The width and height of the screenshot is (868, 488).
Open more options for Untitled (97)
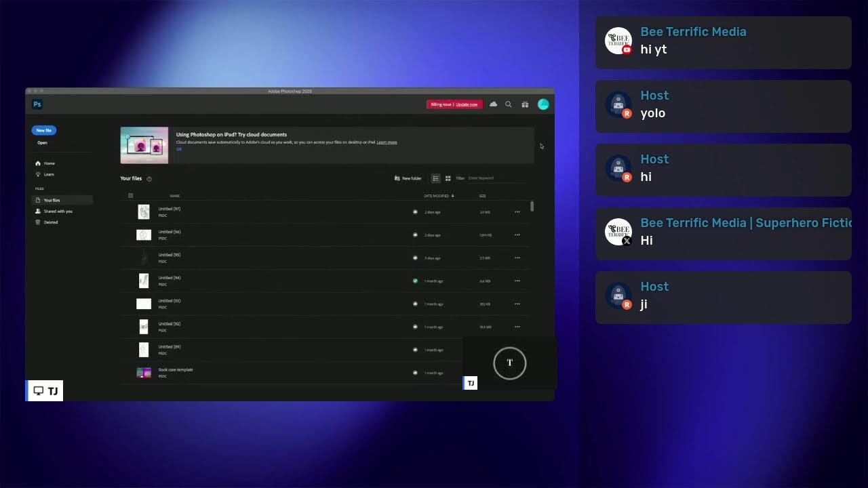pos(517,212)
